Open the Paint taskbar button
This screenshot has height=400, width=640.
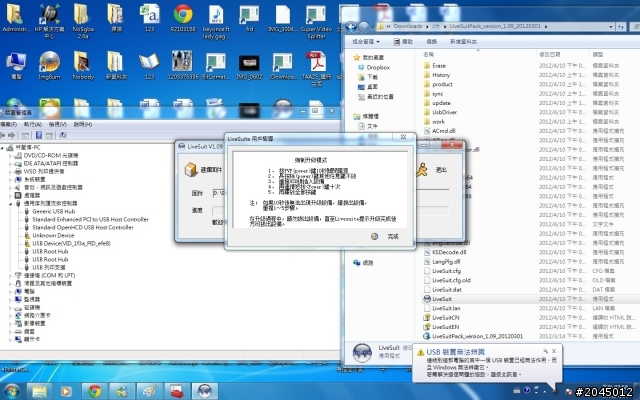click(149, 391)
